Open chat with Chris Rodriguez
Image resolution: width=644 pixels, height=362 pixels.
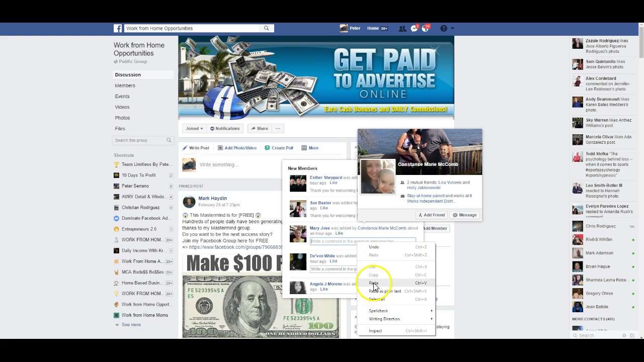(604, 226)
